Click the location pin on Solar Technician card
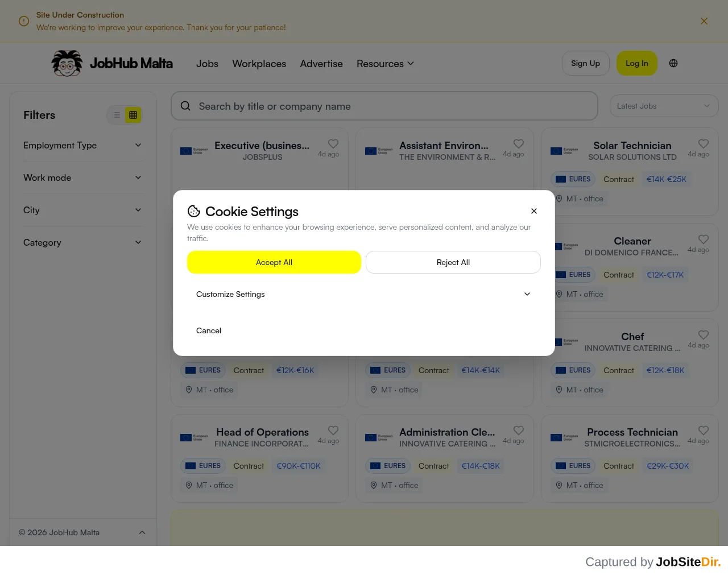728x579 pixels. pyautogui.click(x=559, y=198)
